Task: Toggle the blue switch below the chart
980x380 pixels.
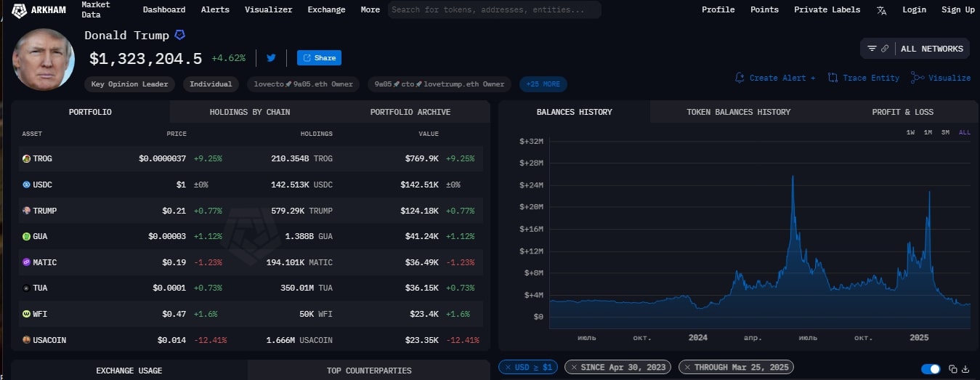Action: pyautogui.click(x=931, y=369)
